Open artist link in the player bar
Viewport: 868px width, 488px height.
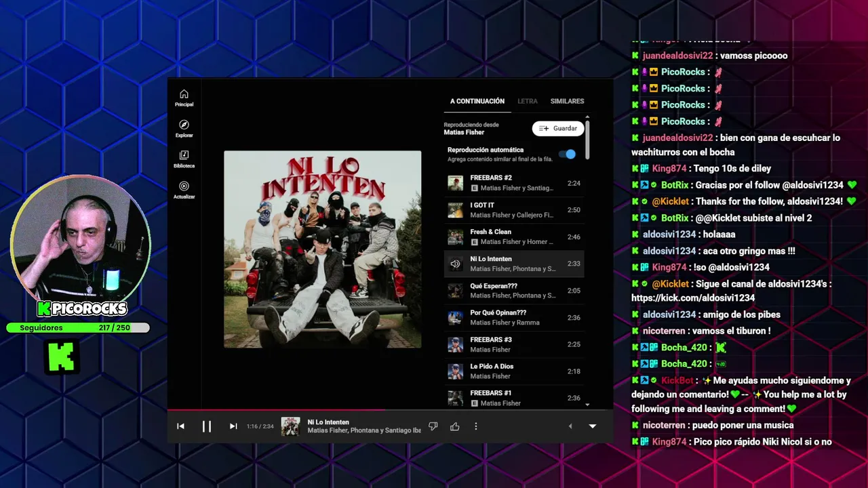tap(363, 430)
